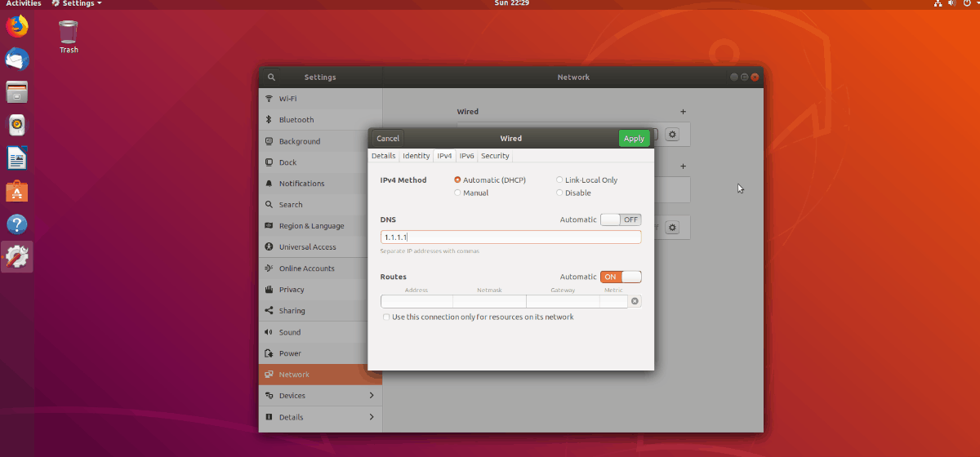
Task: Launch Firefox from the dock
Action: pyautogui.click(x=17, y=27)
